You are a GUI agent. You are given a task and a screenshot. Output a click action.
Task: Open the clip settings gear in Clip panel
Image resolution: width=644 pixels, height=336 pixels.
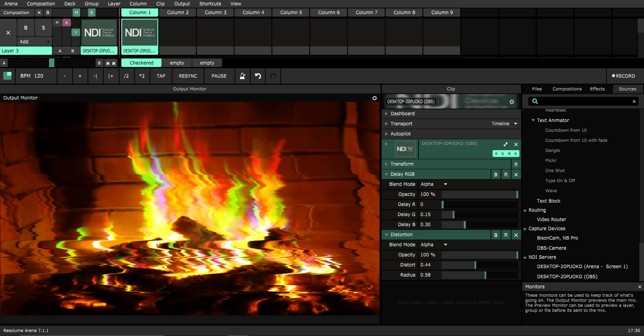click(512, 102)
